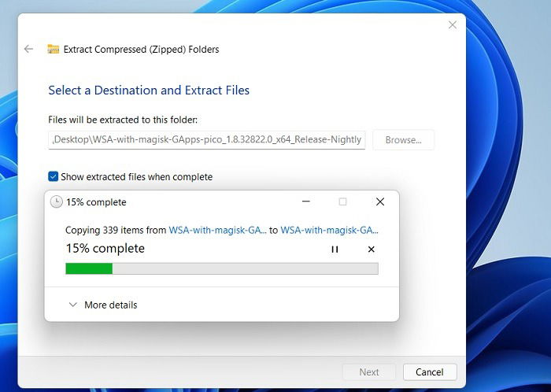551x392 pixels.
Task: Click the large 15% complete status text
Action: 105,248
